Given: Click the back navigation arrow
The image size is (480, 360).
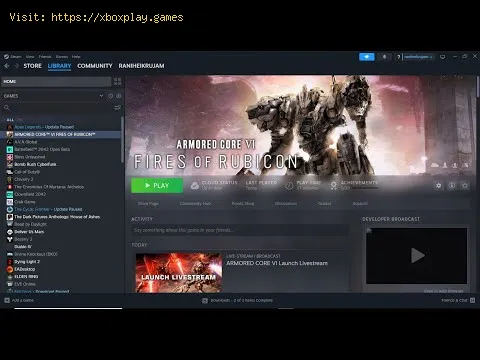Looking at the screenshot, I should coord(7,66).
